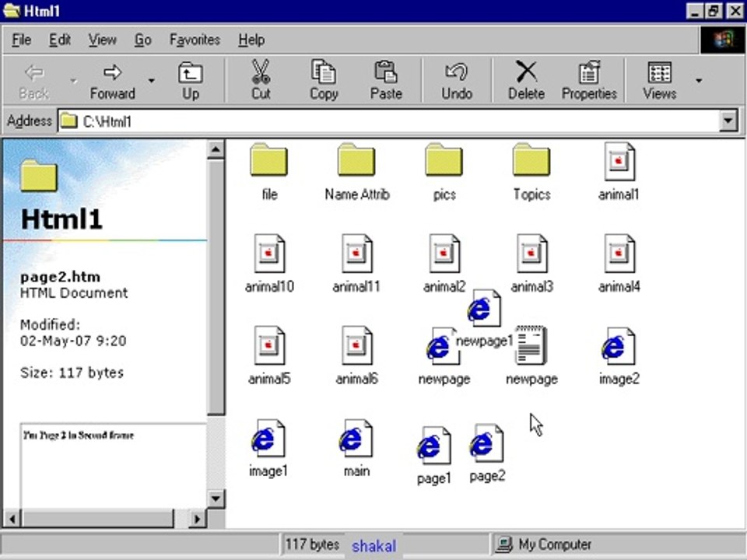Open the Address bar dropdown
The image size is (747, 560).
[728, 121]
